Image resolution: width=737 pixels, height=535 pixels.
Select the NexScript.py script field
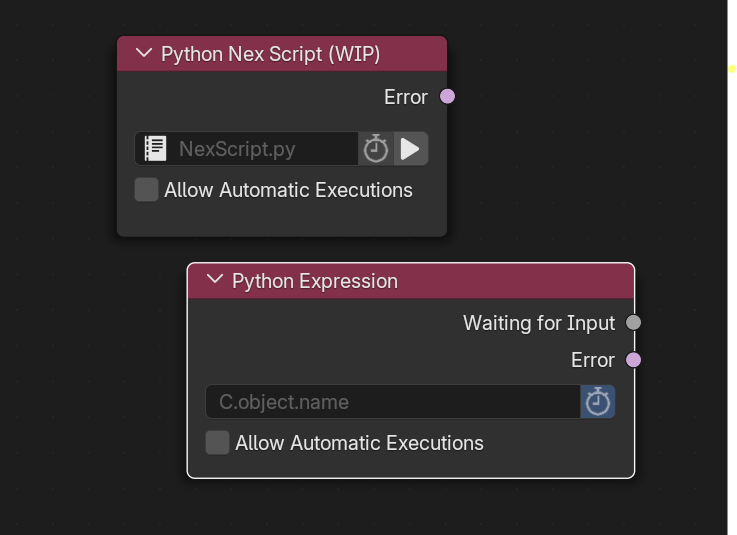[x=247, y=149]
